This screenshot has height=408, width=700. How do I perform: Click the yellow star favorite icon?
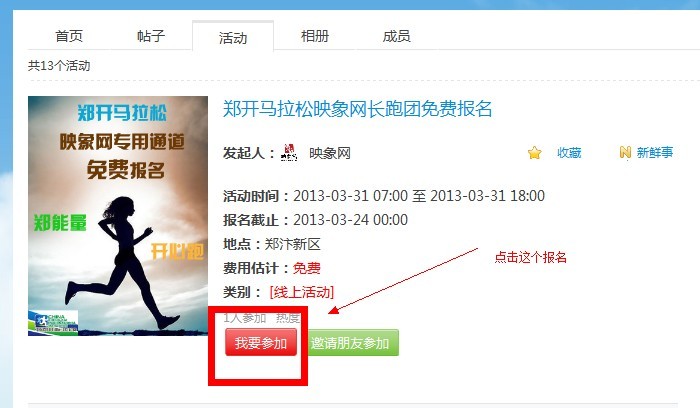[x=534, y=153]
